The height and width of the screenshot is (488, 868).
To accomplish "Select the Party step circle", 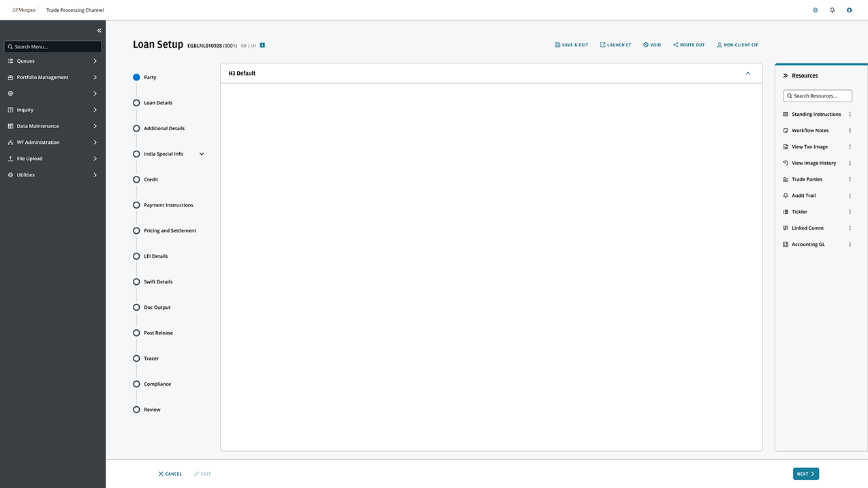I will coord(136,78).
